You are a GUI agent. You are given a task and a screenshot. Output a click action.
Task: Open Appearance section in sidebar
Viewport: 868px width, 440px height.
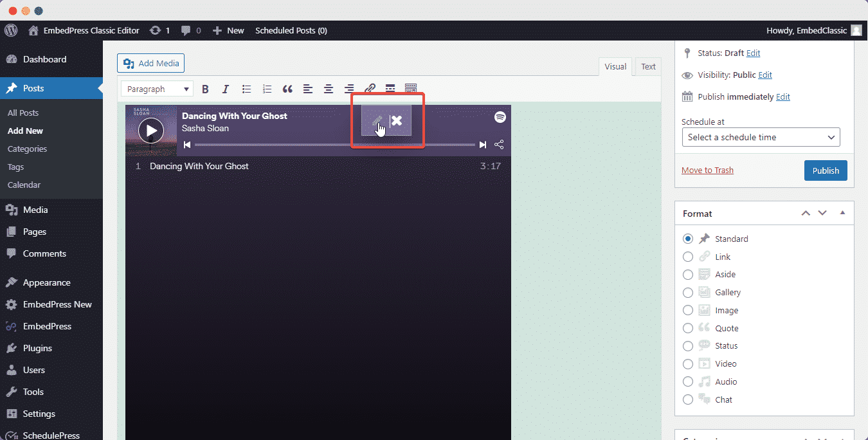tap(51, 282)
